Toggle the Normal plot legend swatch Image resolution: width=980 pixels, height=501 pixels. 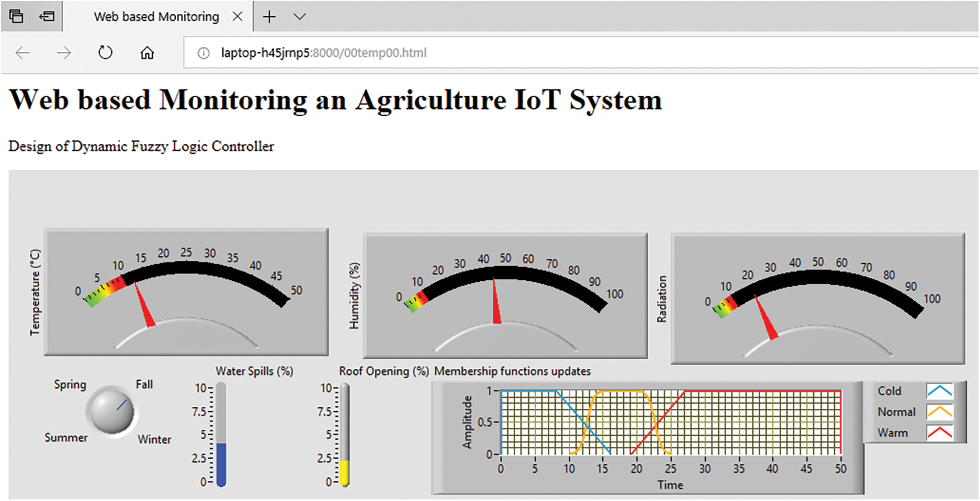point(939,412)
